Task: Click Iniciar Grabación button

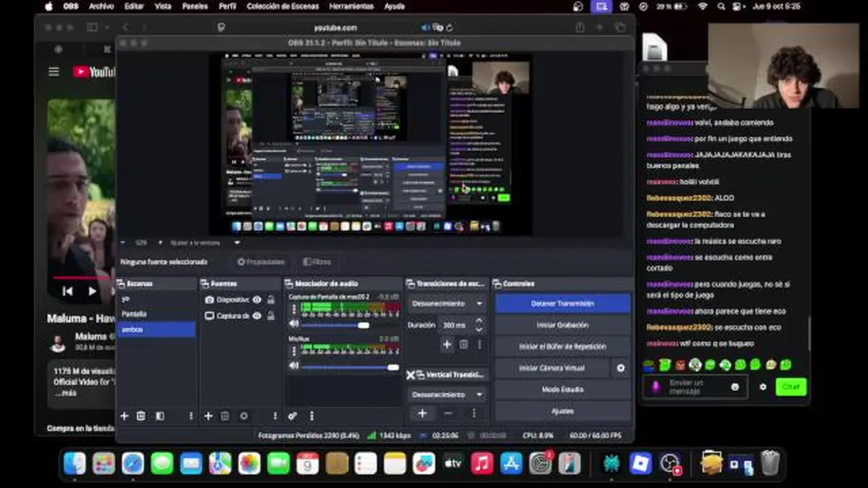Action: click(562, 325)
